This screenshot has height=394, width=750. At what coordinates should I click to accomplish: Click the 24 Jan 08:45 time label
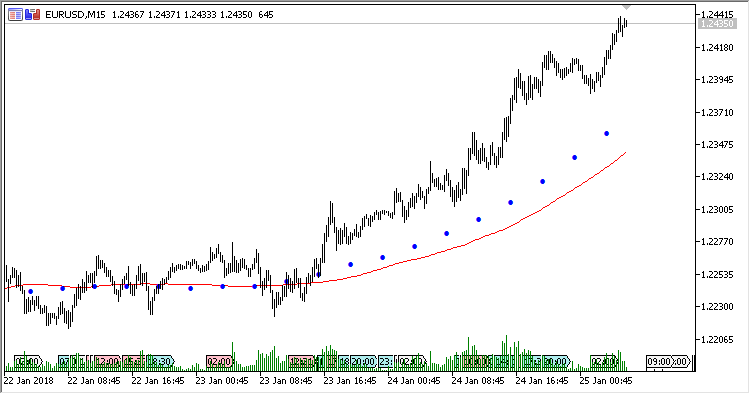pos(478,381)
